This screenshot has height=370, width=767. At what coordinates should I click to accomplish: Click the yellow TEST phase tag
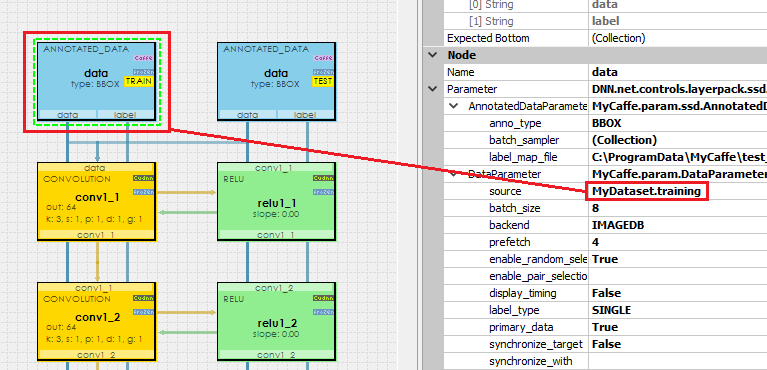coord(322,81)
